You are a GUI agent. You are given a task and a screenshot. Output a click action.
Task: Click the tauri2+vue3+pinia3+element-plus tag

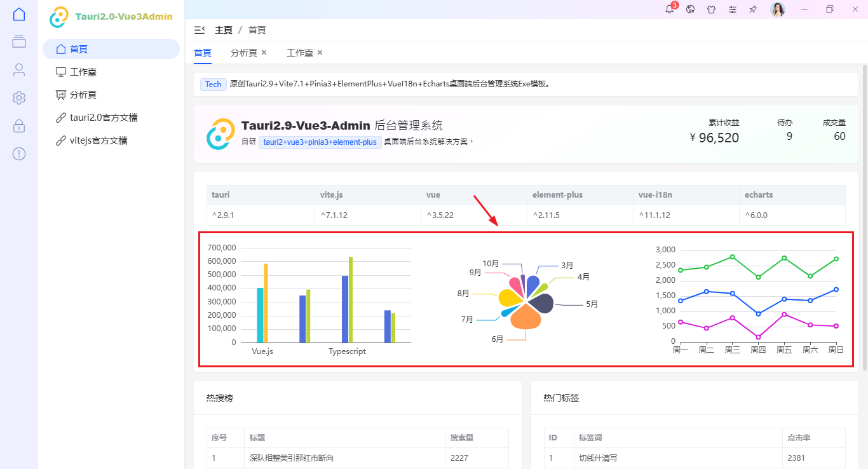320,142
